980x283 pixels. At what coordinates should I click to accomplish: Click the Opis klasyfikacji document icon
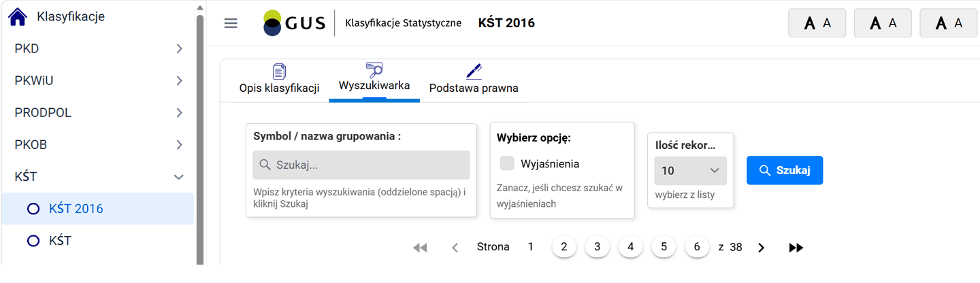pos(279,71)
